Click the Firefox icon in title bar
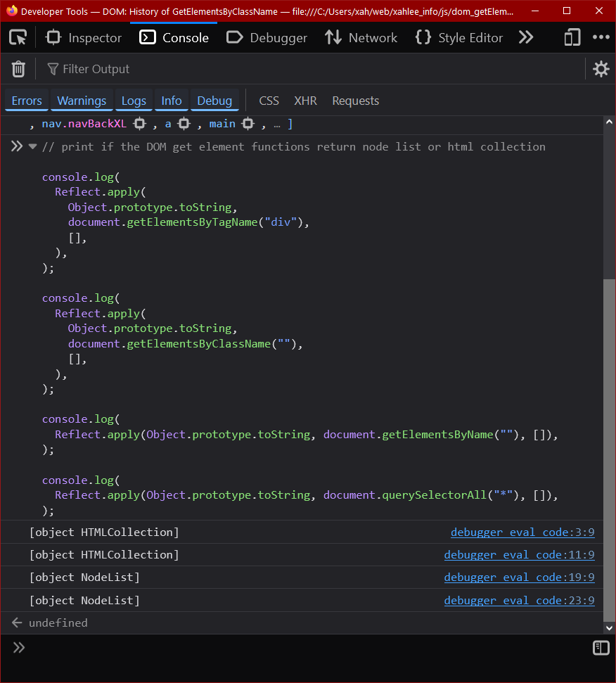Image resolution: width=616 pixels, height=683 pixels. [x=12, y=11]
